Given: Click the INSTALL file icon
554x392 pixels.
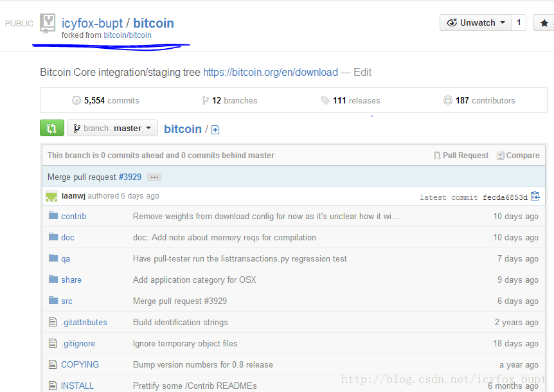Looking at the screenshot, I should 53,386.
